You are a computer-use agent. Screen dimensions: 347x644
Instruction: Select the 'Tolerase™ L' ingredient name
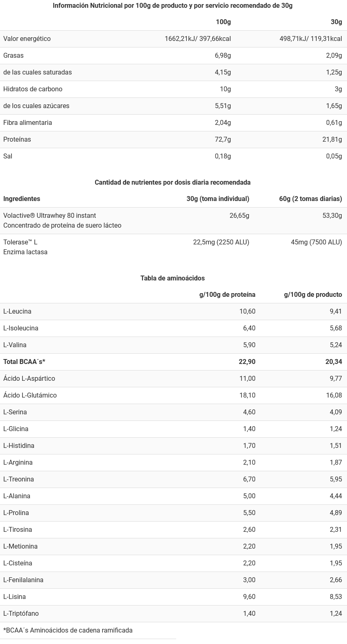(x=20, y=242)
